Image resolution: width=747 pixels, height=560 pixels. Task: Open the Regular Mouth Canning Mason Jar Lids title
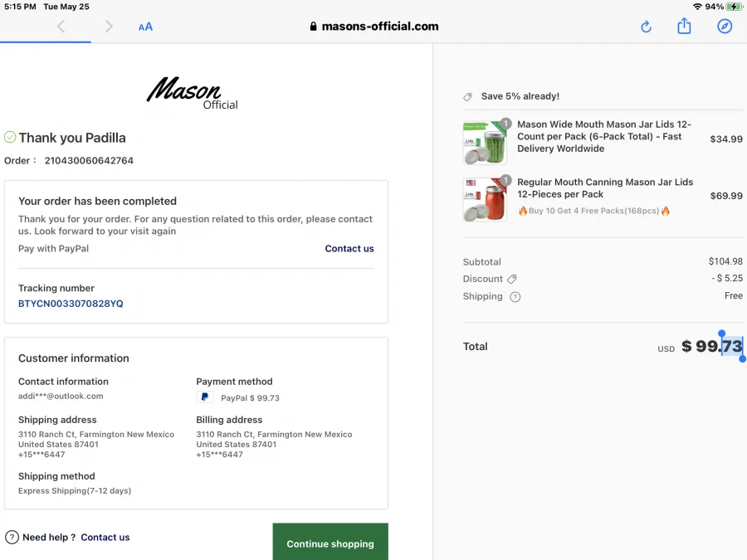tap(605, 188)
